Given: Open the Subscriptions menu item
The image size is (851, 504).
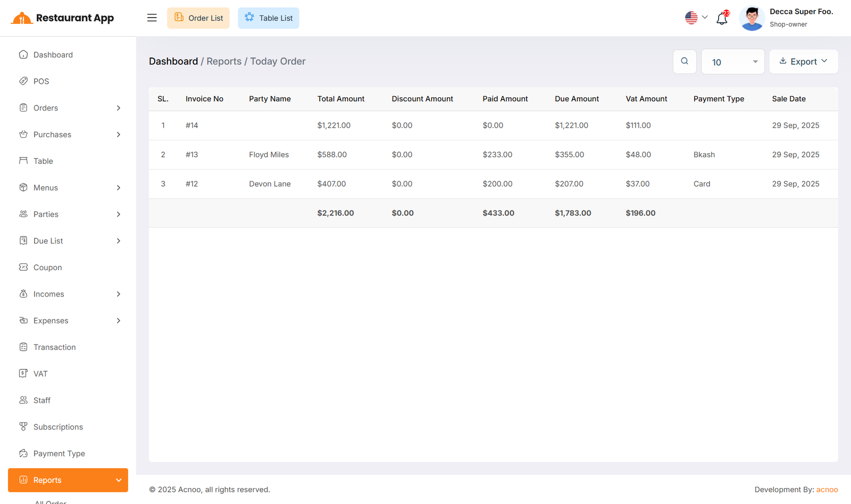Looking at the screenshot, I should pos(68,427).
